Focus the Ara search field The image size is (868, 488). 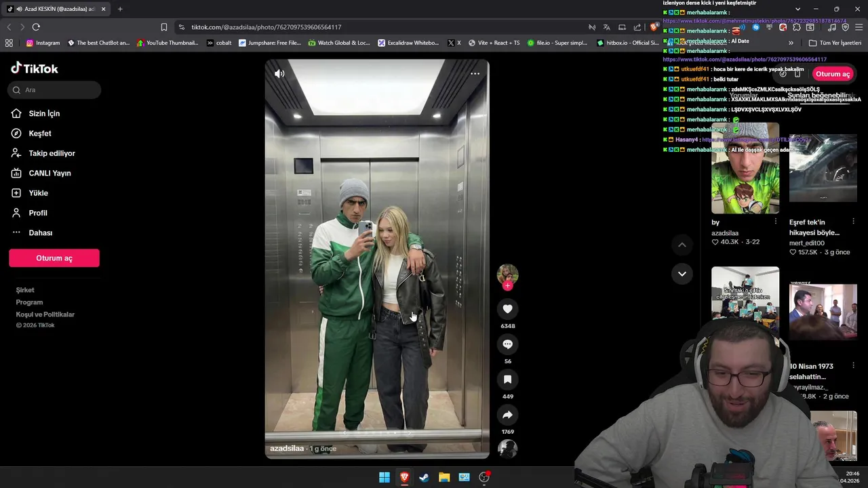(55, 89)
